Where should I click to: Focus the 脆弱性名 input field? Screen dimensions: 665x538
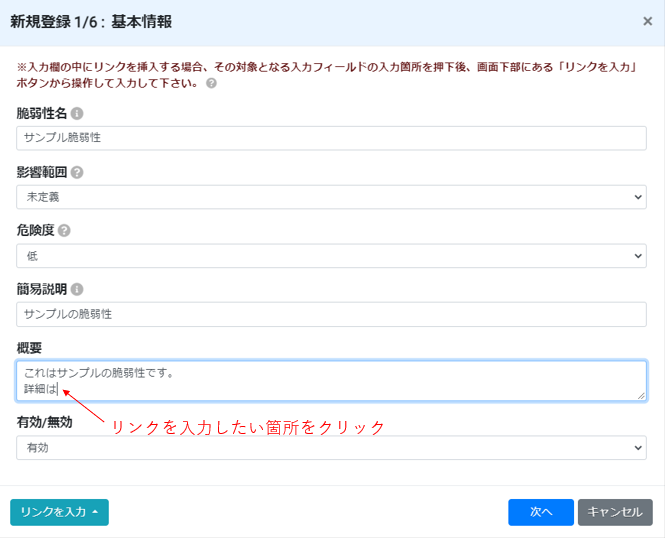(x=331, y=138)
